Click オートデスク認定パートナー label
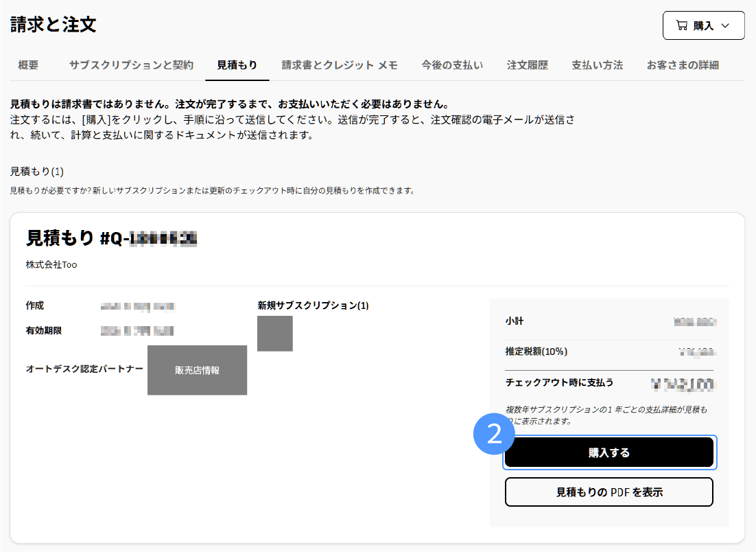 tap(84, 369)
